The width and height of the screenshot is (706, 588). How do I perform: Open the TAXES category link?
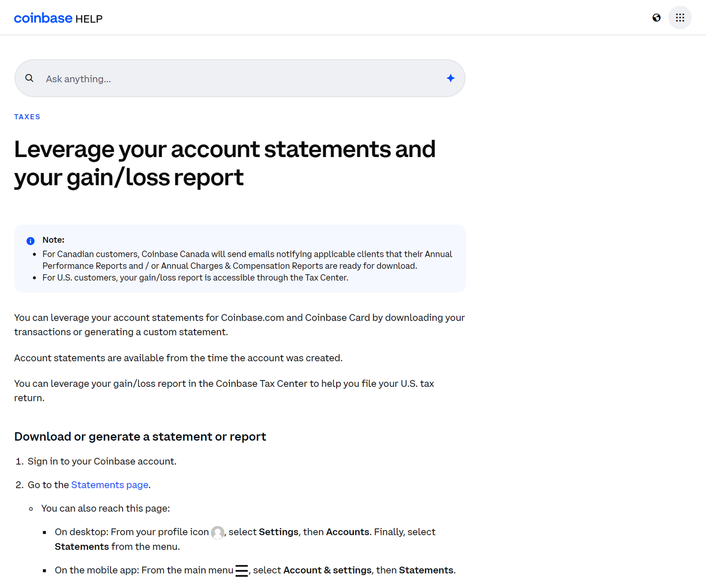[x=27, y=117]
